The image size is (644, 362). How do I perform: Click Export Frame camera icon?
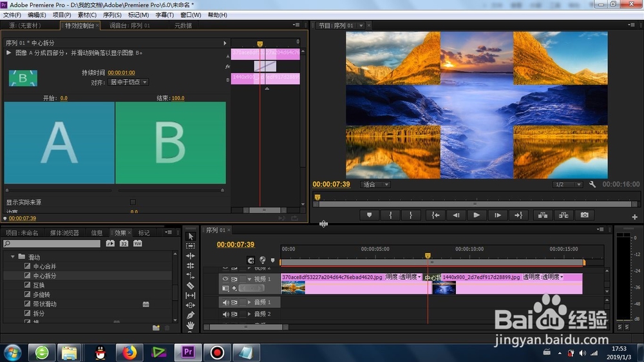click(585, 215)
